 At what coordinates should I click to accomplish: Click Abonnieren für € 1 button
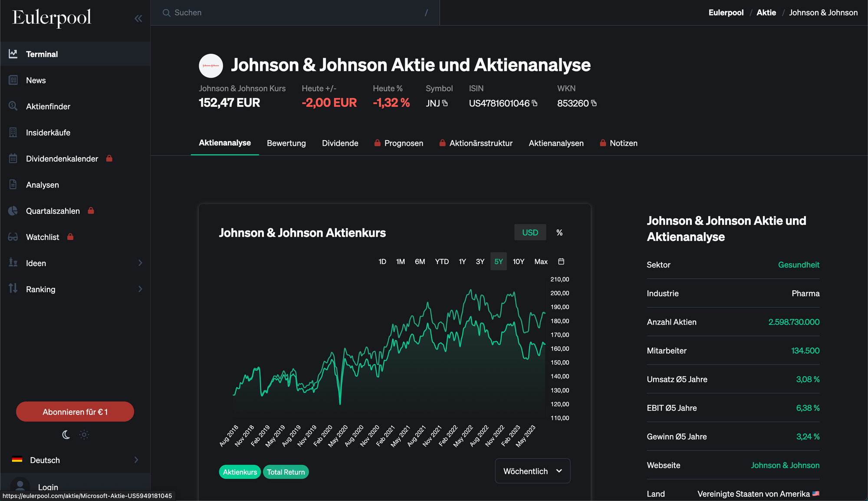click(75, 412)
